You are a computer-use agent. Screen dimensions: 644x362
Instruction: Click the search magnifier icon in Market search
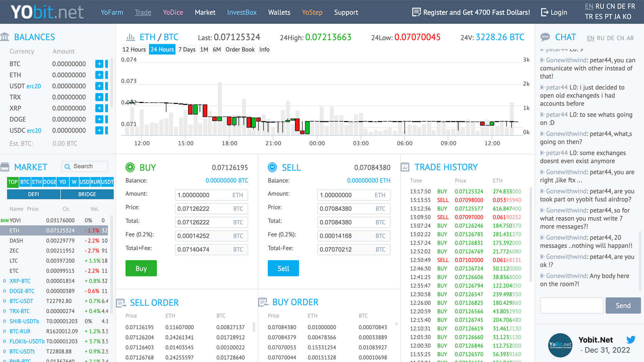pos(68,166)
